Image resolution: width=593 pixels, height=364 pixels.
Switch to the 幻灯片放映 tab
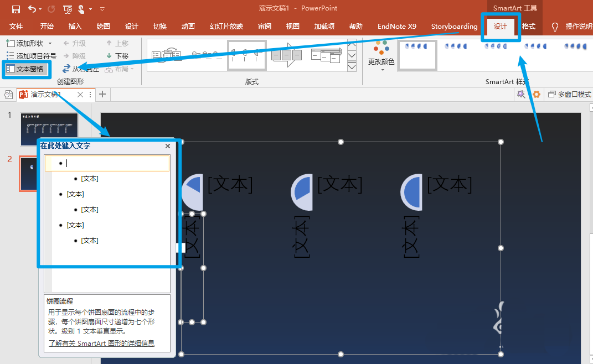[x=226, y=26]
